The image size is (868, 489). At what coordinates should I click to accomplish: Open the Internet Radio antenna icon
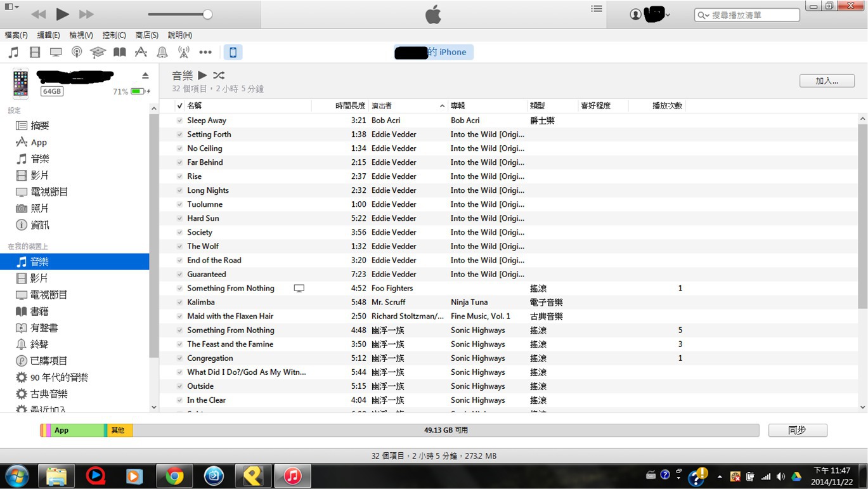(184, 52)
